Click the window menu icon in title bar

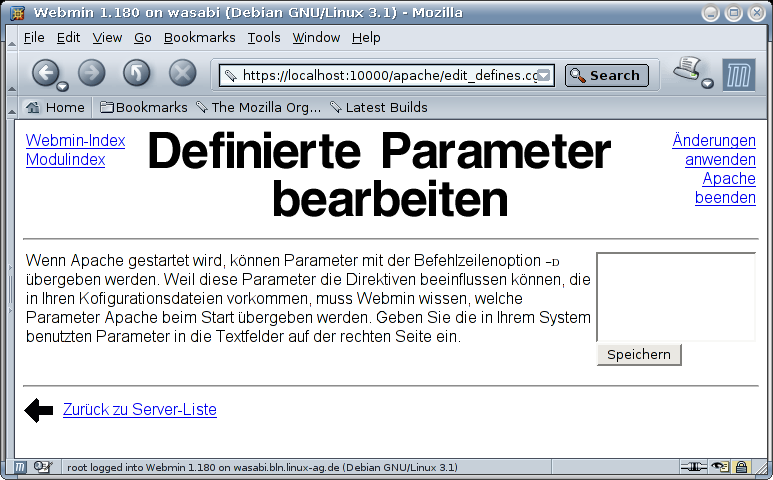[x=17, y=12]
